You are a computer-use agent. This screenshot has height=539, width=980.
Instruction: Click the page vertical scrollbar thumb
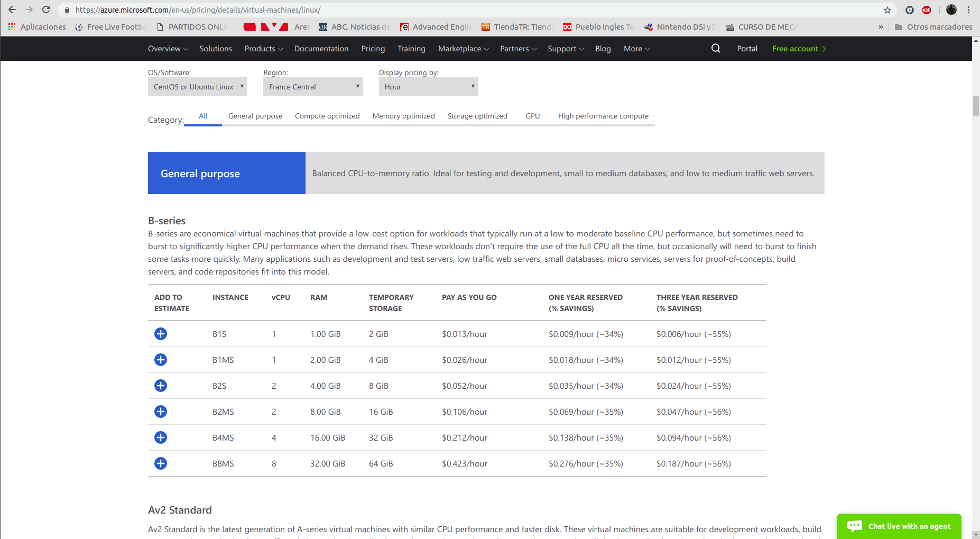pyautogui.click(x=976, y=106)
